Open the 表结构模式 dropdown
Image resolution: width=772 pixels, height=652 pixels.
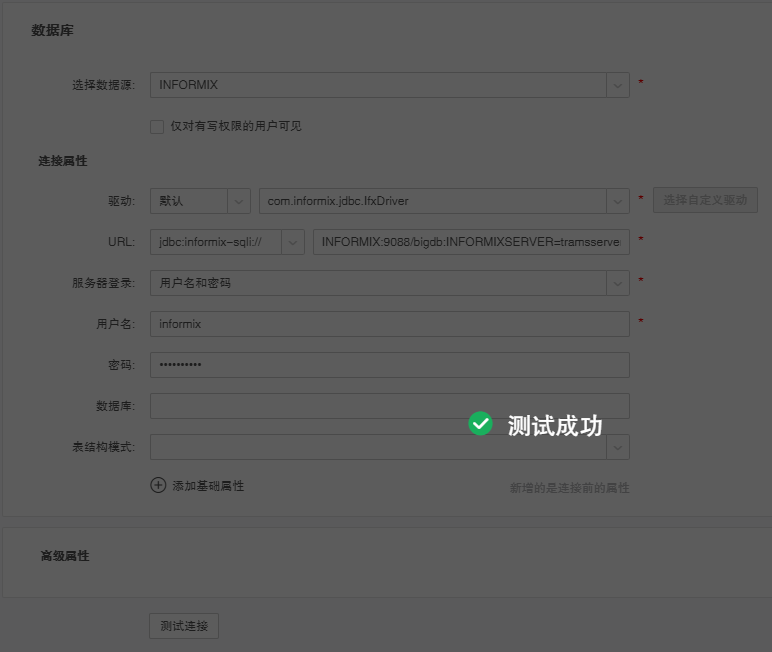(617, 446)
